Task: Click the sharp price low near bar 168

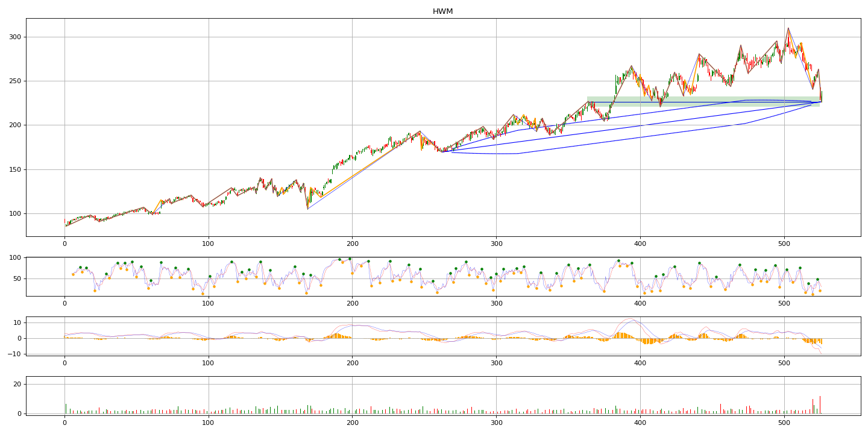Action: pos(307,209)
